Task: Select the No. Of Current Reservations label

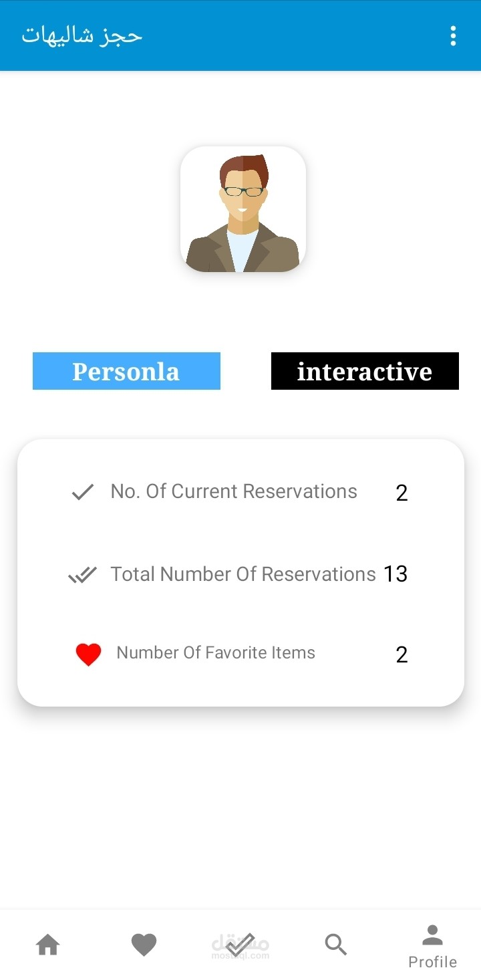Action: 234,491
